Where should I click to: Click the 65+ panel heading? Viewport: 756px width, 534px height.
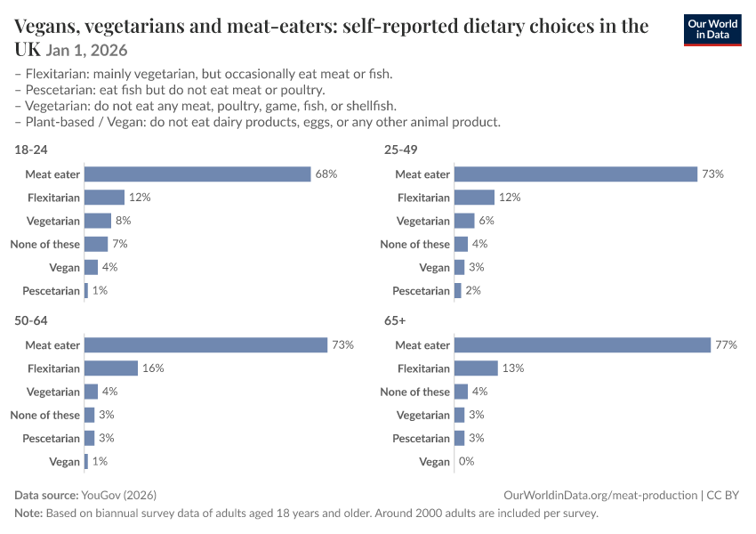point(395,320)
